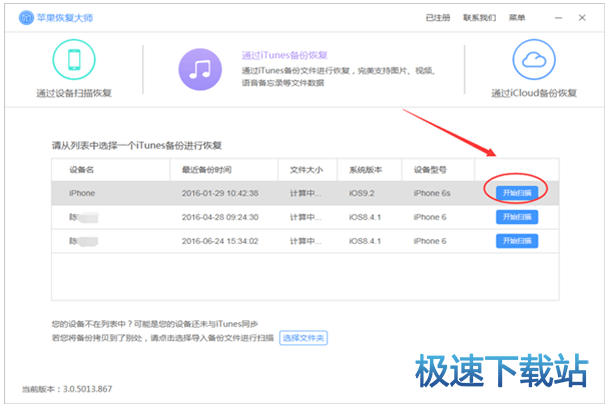Image resolution: width=609 pixels, height=408 pixels.
Task: Click the 设备型号 column header
Action: tap(430, 170)
